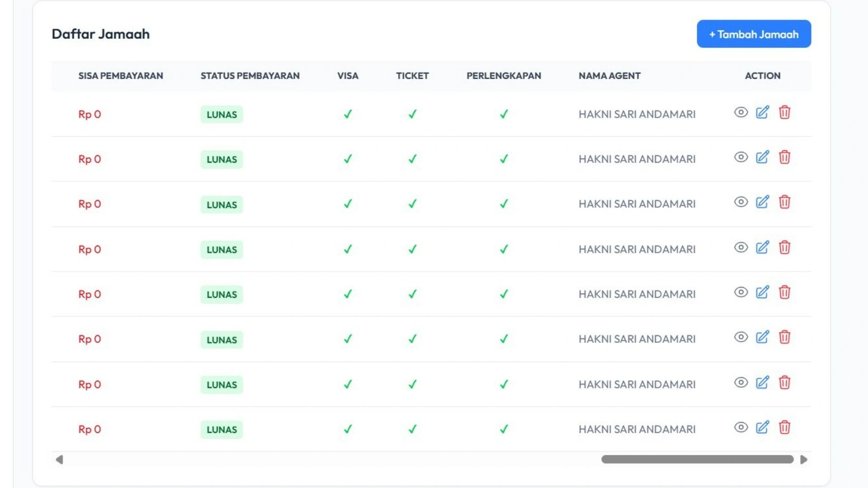The image size is (868, 488).
Task: Click the edit icon in the fifth row
Action: [762, 292]
